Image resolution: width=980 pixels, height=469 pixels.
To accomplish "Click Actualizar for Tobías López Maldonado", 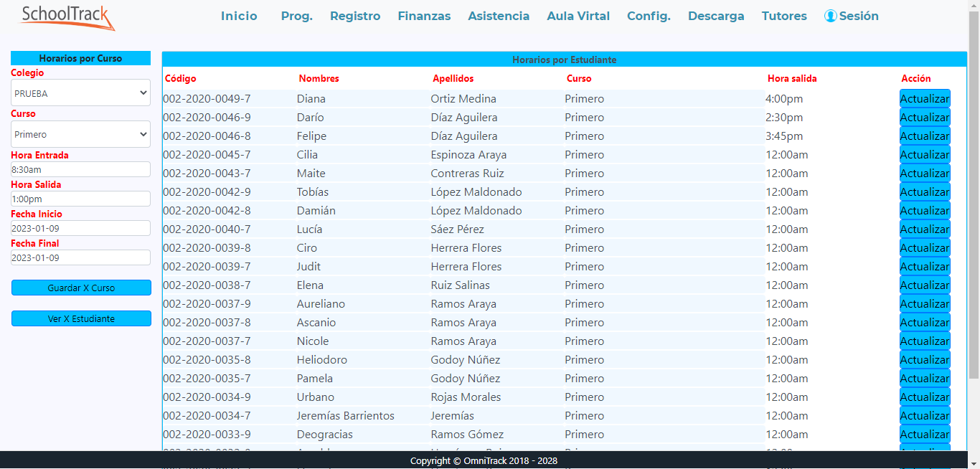I will [925, 192].
